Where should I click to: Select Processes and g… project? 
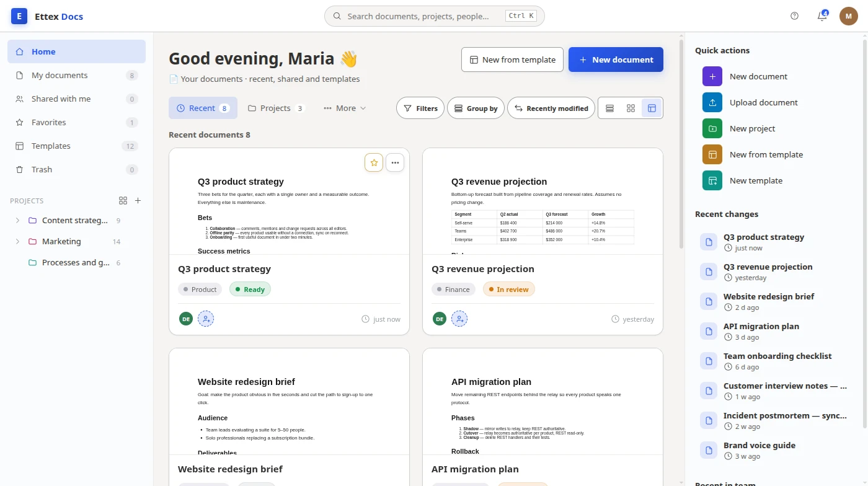coord(76,263)
